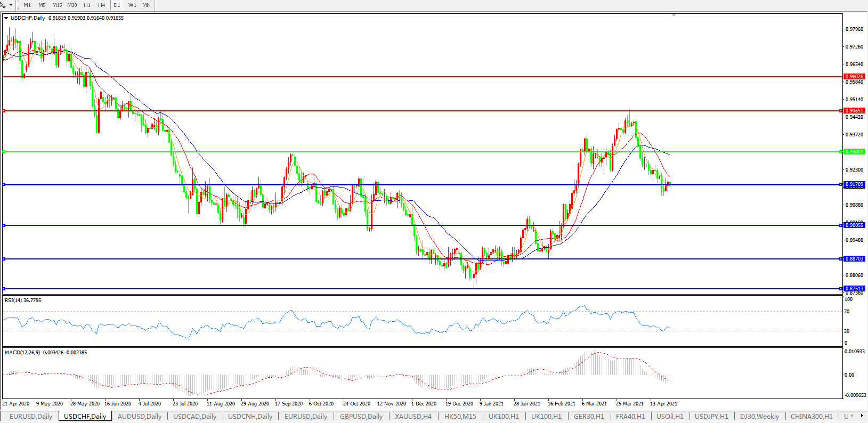868x423 pixels.
Task: Toggle the active D1 timeframe button
Action: (x=117, y=5)
